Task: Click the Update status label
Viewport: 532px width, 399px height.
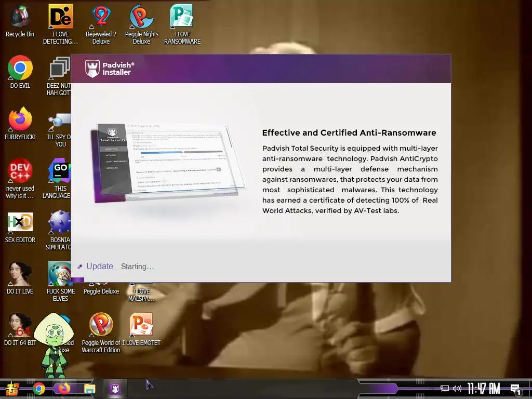Action: [99, 267]
